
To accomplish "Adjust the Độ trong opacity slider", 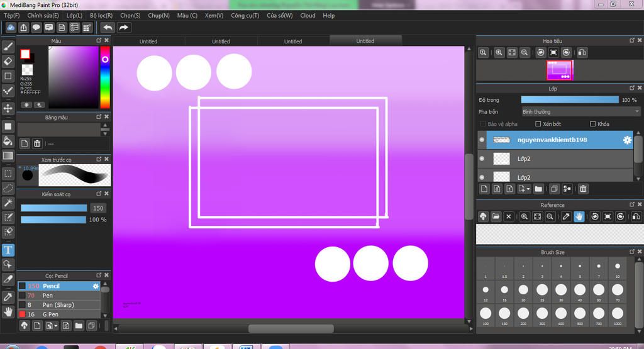I will coord(570,100).
